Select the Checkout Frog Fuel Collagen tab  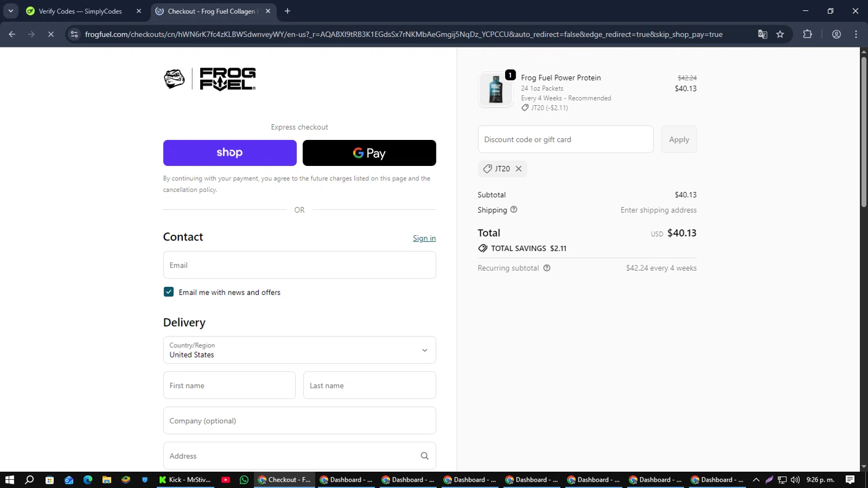211,11
